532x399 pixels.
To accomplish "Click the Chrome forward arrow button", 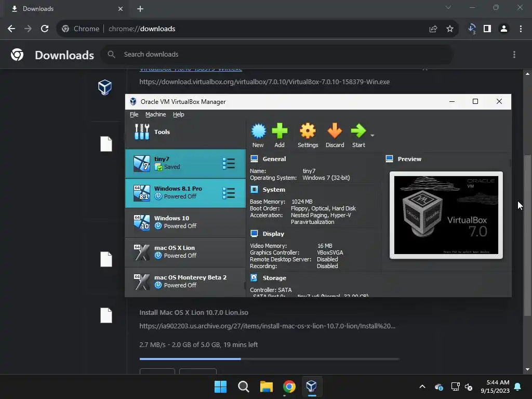I will click(28, 29).
